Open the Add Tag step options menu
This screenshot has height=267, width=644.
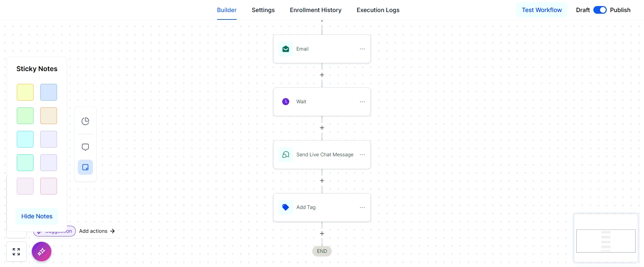362,207
